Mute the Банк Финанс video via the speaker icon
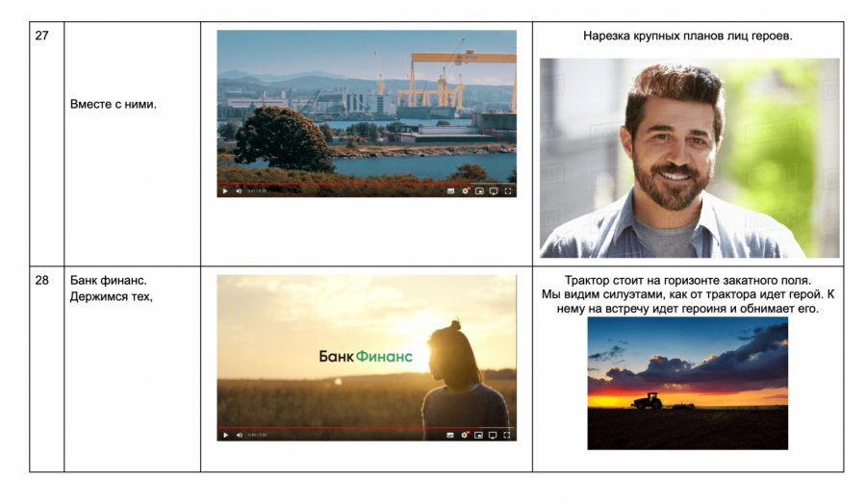 [240, 435]
